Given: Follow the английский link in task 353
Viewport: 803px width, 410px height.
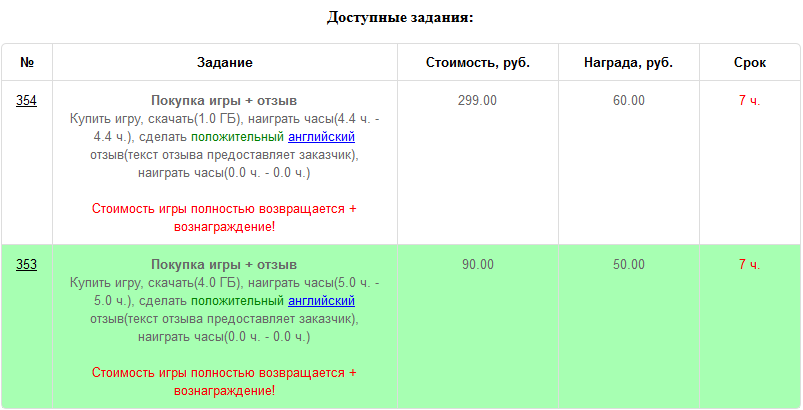Looking at the screenshot, I should (322, 300).
